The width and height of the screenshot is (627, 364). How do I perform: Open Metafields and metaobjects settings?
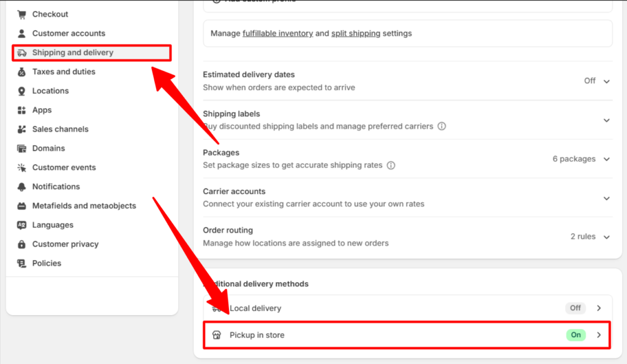pos(84,206)
